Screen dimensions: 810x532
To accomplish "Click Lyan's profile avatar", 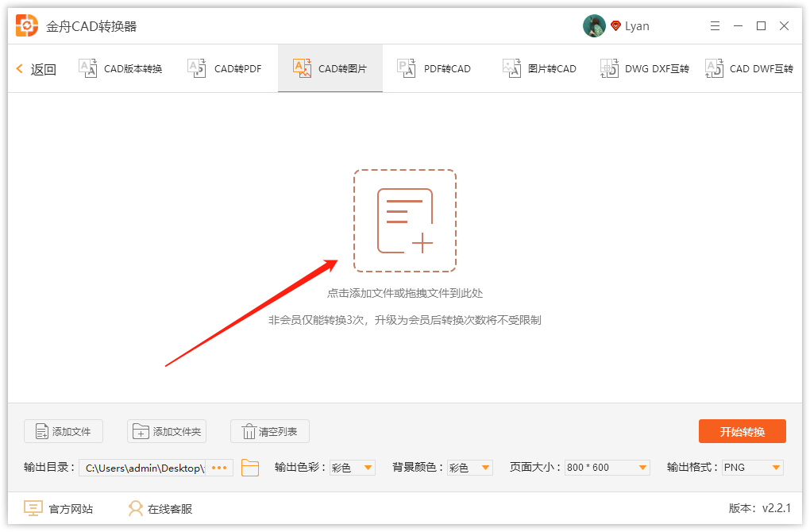I will click(x=594, y=25).
